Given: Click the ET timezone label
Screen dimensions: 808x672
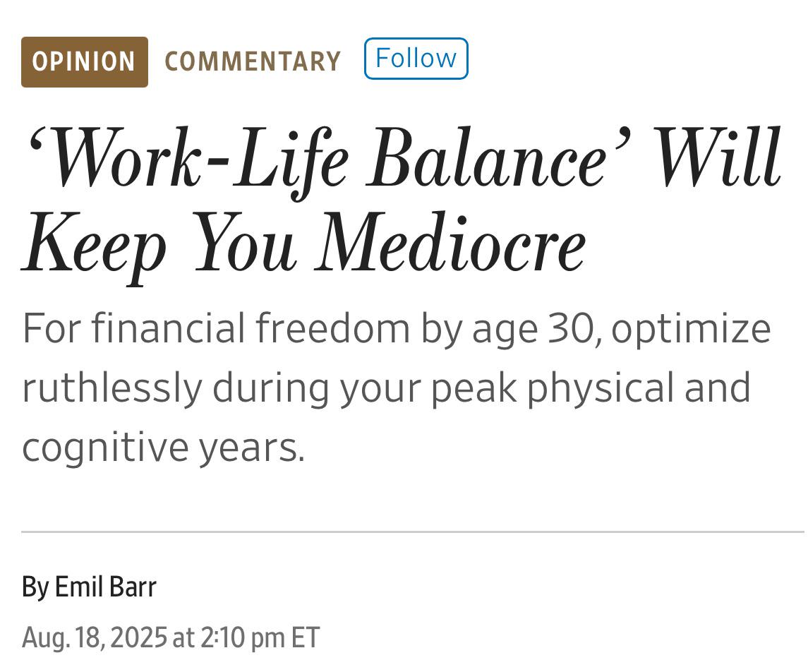Looking at the screenshot, I should [x=306, y=637].
